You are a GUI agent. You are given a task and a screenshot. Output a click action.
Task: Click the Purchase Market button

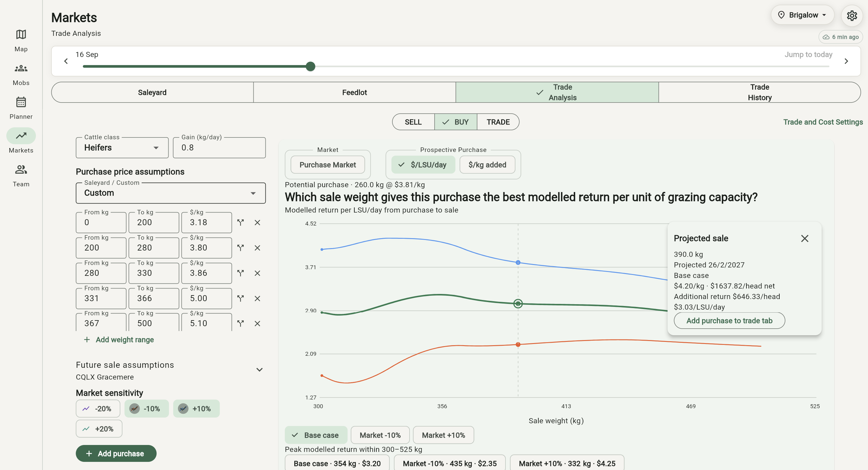point(328,165)
